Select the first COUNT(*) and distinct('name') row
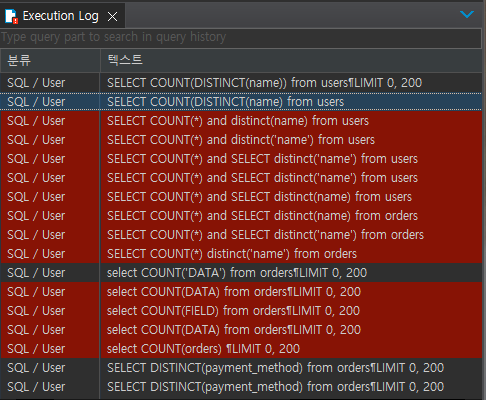The height and width of the screenshot is (400, 486). coord(241,140)
